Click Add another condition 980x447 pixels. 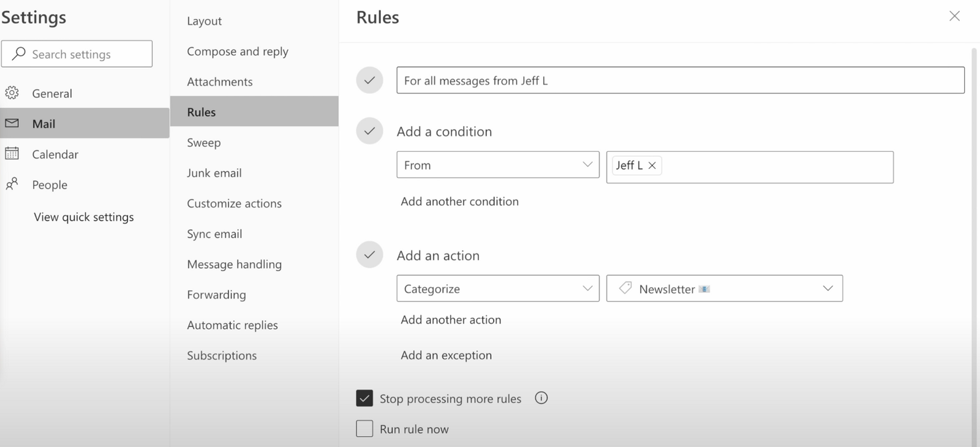click(459, 201)
